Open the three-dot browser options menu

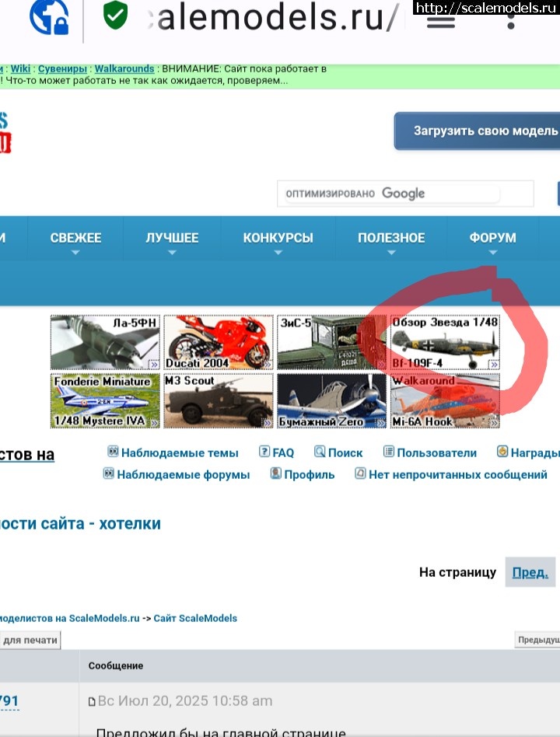tap(511, 19)
